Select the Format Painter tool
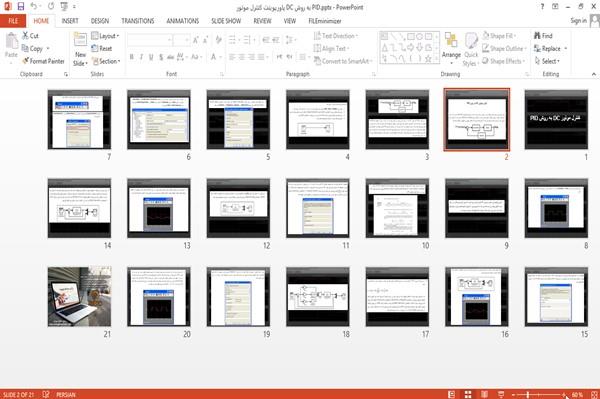The image size is (600, 399). (x=43, y=61)
